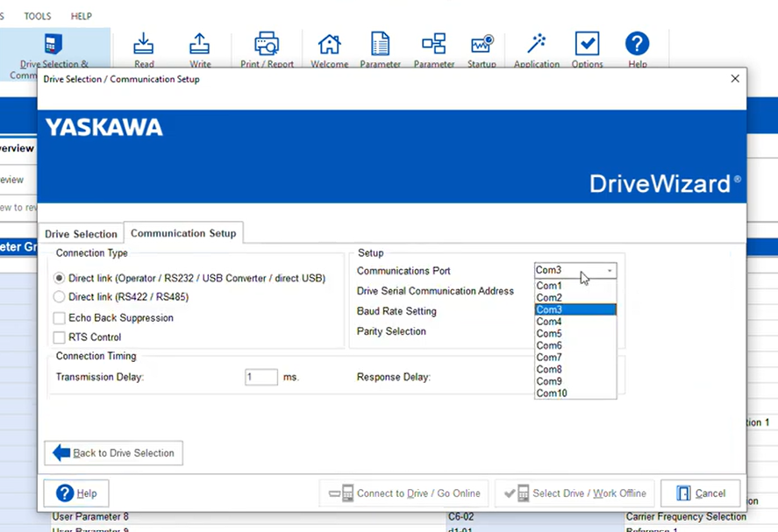Image resolution: width=778 pixels, height=532 pixels.
Task: Collapse the Communications Port dropdown arrow
Action: 610,271
